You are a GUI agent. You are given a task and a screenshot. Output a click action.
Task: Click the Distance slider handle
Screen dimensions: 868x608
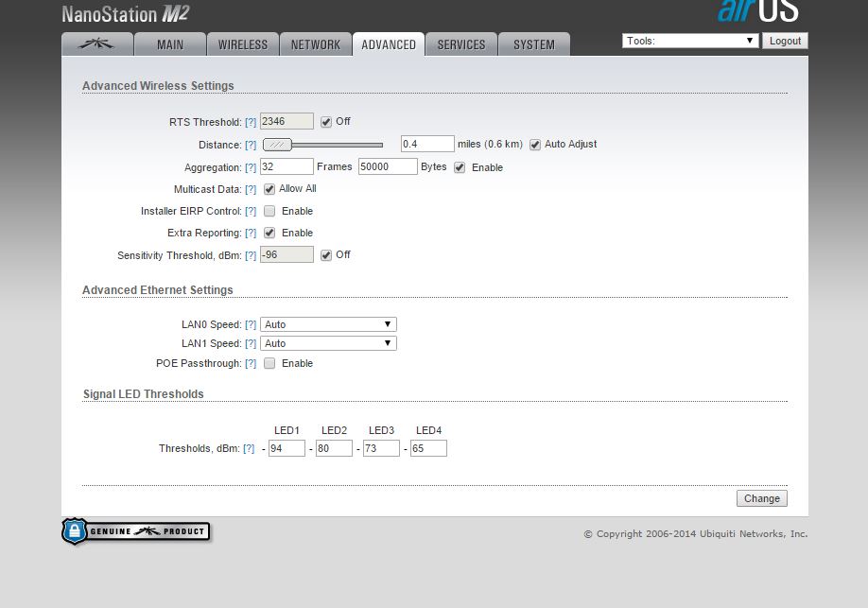click(277, 145)
